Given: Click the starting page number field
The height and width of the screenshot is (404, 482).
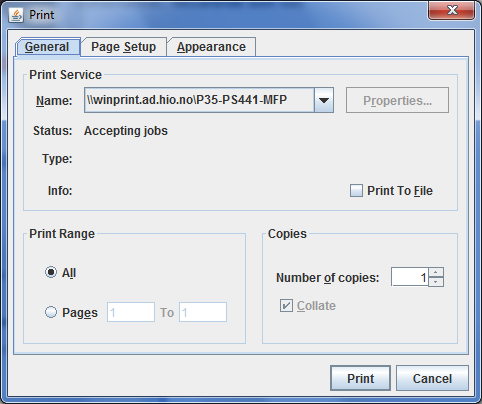Looking at the screenshot, I should click(x=131, y=312).
